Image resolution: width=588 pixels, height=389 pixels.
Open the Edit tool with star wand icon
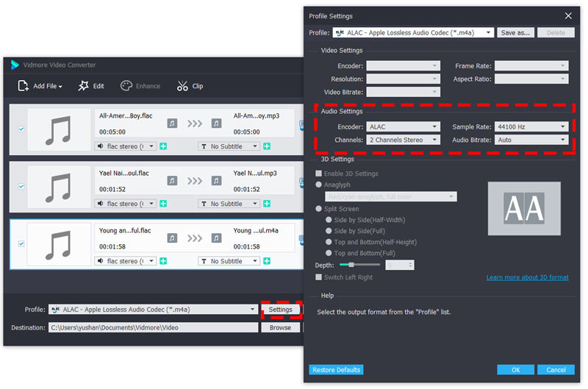(x=84, y=86)
